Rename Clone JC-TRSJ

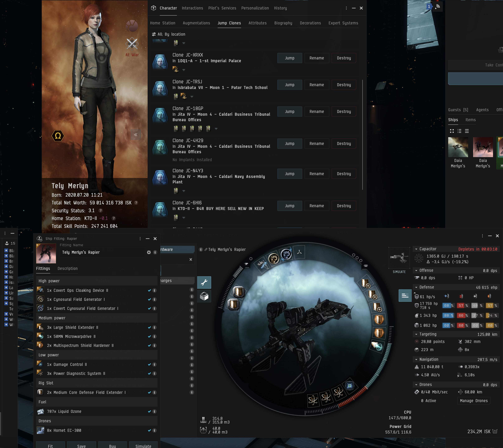(317, 85)
